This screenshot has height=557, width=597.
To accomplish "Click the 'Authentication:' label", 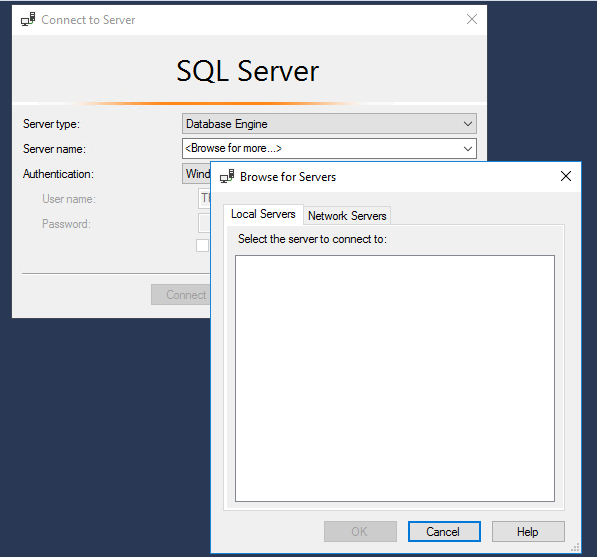I will 58,174.
